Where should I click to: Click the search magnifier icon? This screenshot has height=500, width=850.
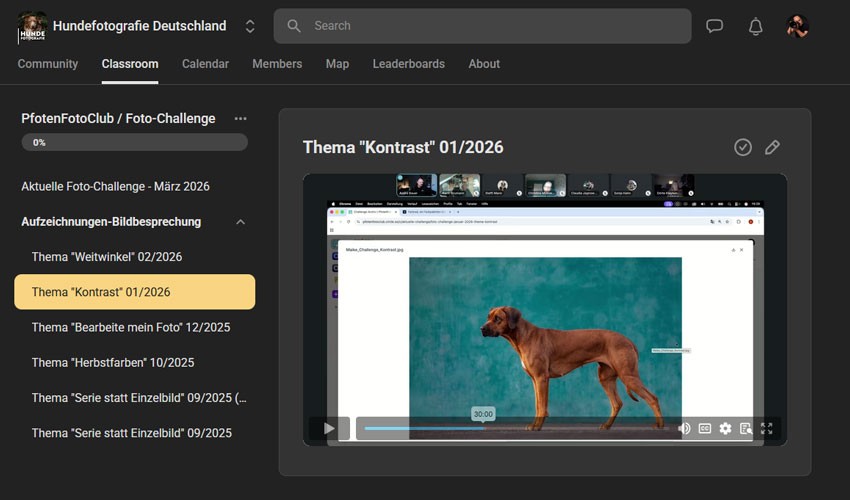(294, 26)
